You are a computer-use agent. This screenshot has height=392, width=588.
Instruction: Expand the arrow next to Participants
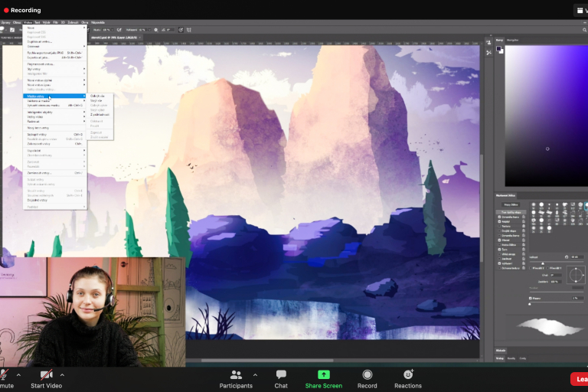click(255, 374)
